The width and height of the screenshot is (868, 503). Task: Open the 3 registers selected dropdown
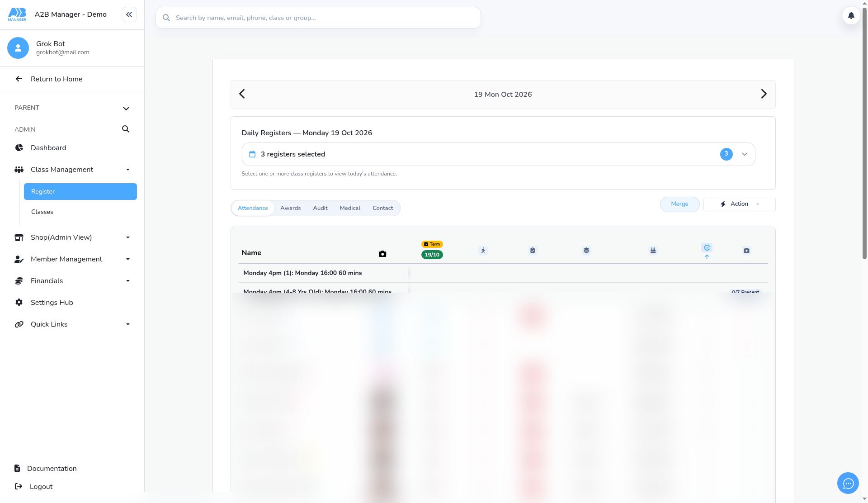[498, 154]
